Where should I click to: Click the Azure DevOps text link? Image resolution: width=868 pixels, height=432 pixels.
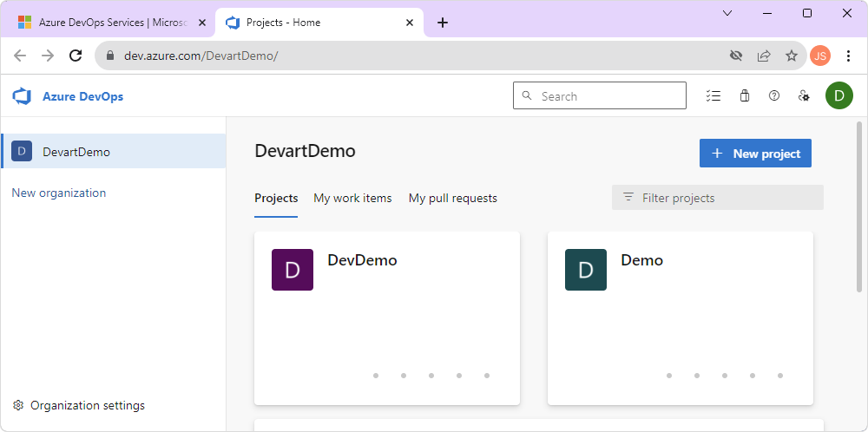(x=83, y=96)
